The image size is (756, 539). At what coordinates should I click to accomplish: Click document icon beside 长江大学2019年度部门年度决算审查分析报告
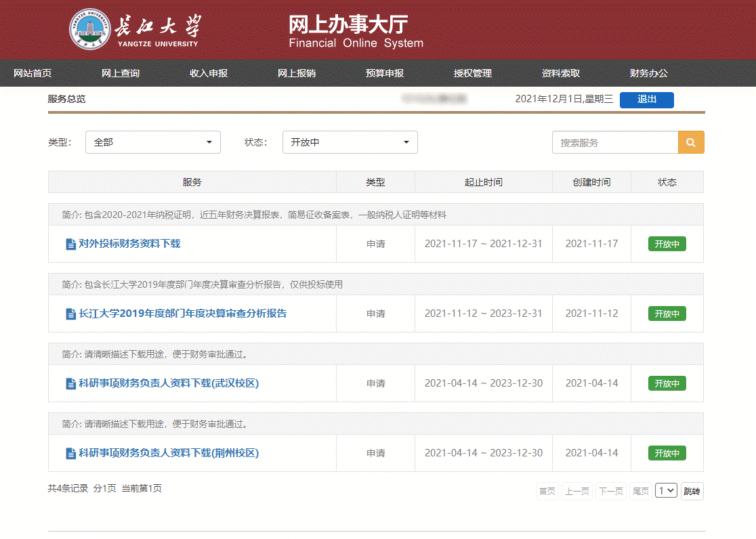pyautogui.click(x=70, y=314)
